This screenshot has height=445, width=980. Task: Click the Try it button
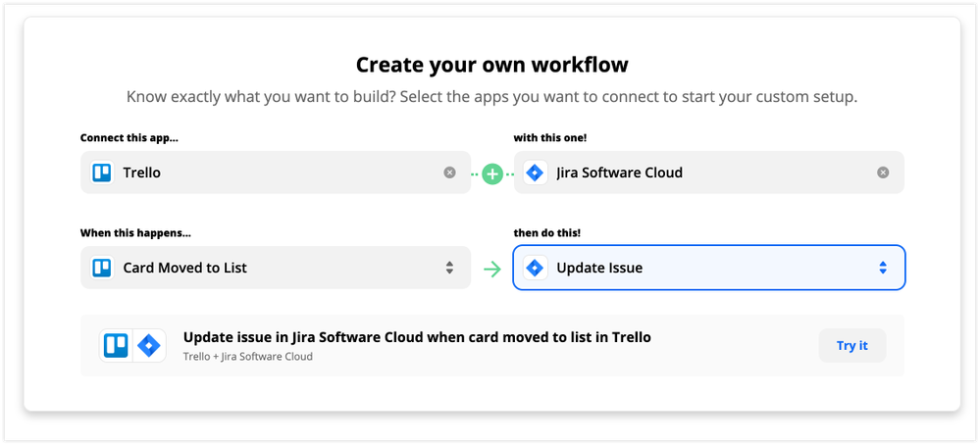click(851, 346)
